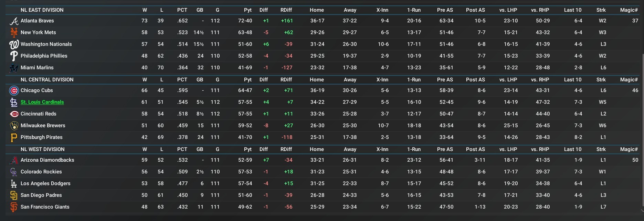This screenshot has width=644, height=221.
Task: Sort NL East Division by PCT header
Action: [182, 10]
